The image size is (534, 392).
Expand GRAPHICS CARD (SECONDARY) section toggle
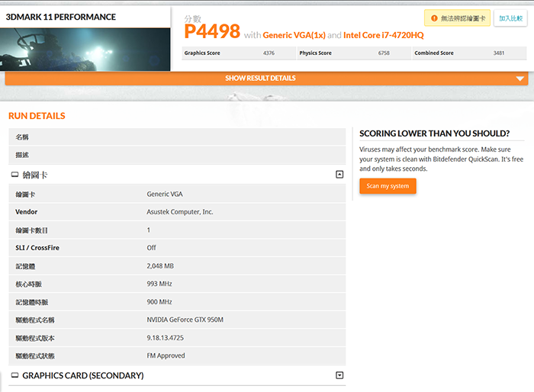point(339,375)
